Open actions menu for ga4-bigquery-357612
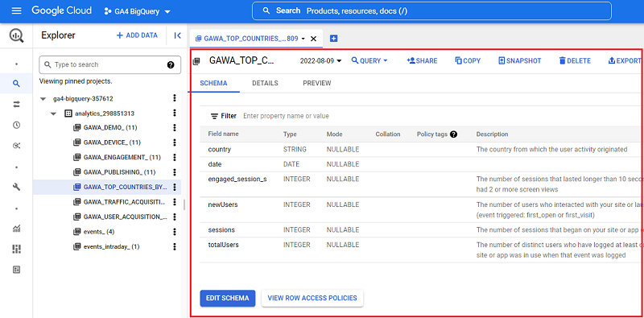Image resolution: width=644 pixels, height=318 pixels. pyautogui.click(x=175, y=98)
